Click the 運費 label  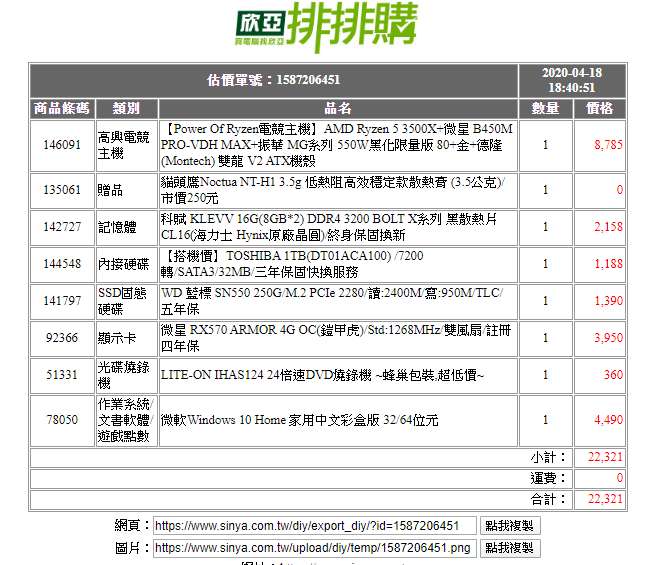(548, 478)
